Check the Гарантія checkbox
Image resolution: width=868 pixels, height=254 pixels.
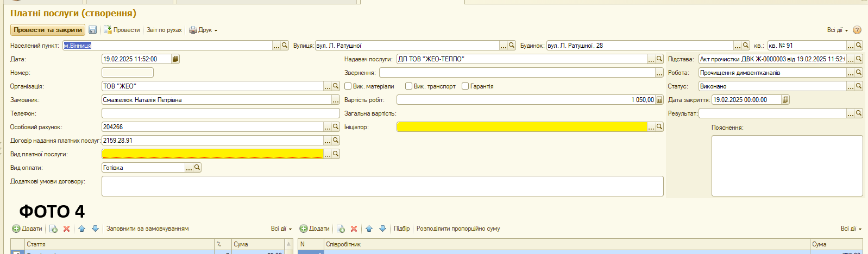465,86
